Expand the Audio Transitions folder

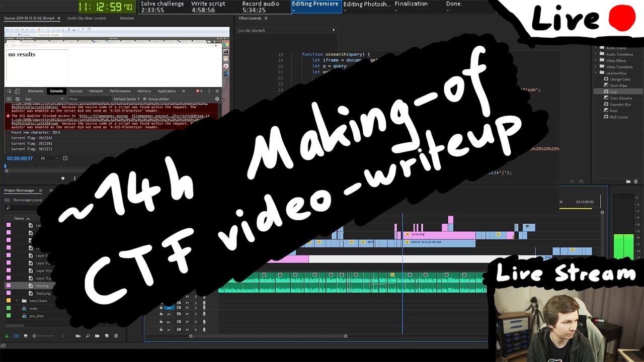596,54
